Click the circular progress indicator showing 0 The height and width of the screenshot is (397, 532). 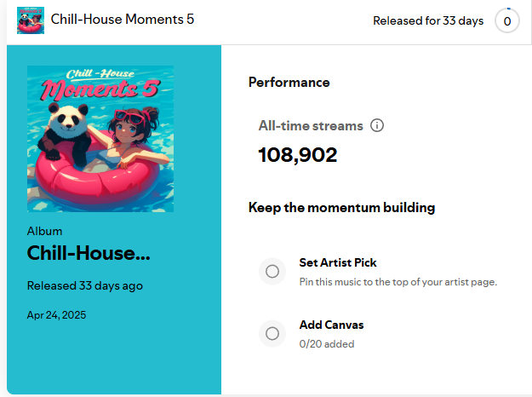507,21
